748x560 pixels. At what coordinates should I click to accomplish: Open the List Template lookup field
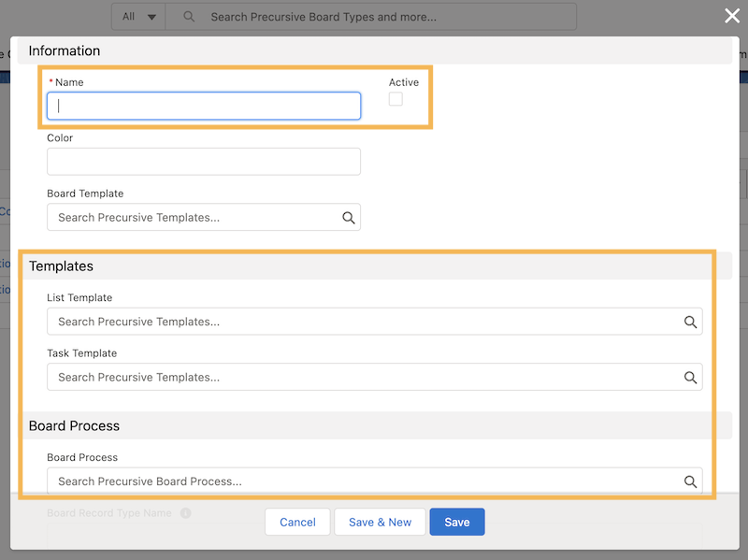(x=365, y=322)
